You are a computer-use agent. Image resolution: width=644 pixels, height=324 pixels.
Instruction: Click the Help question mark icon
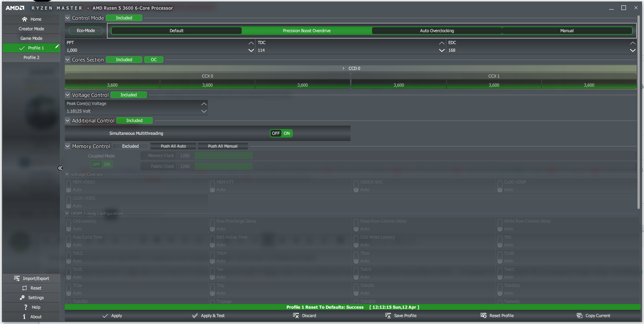coord(26,307)
